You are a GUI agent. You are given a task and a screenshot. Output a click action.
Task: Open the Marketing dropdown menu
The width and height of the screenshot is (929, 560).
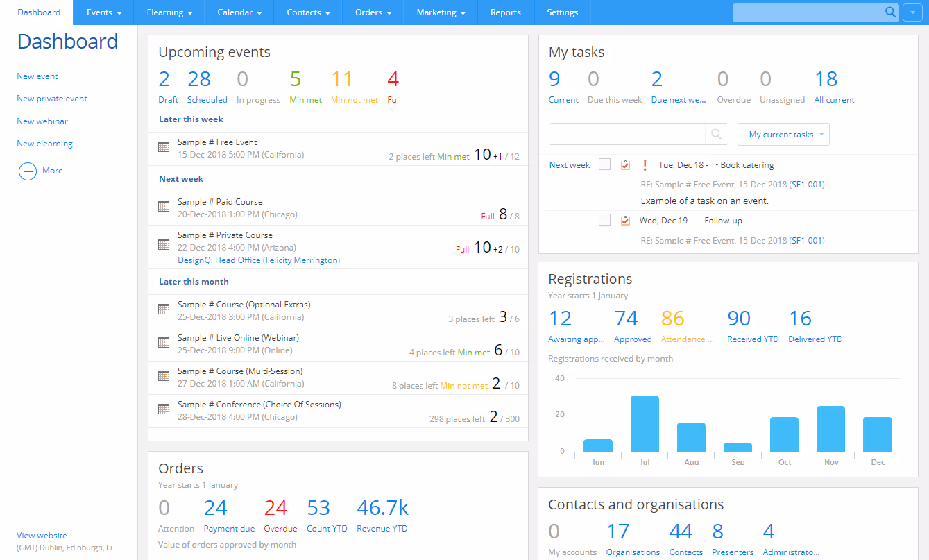tap(441, 12)
